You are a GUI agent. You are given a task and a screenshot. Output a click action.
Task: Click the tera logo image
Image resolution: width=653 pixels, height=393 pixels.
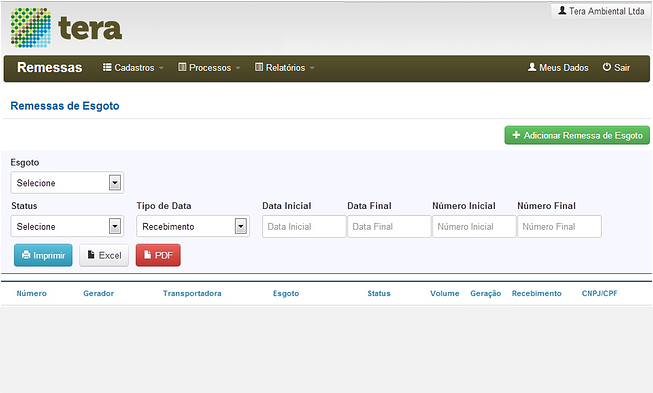(x=66, y=27)
